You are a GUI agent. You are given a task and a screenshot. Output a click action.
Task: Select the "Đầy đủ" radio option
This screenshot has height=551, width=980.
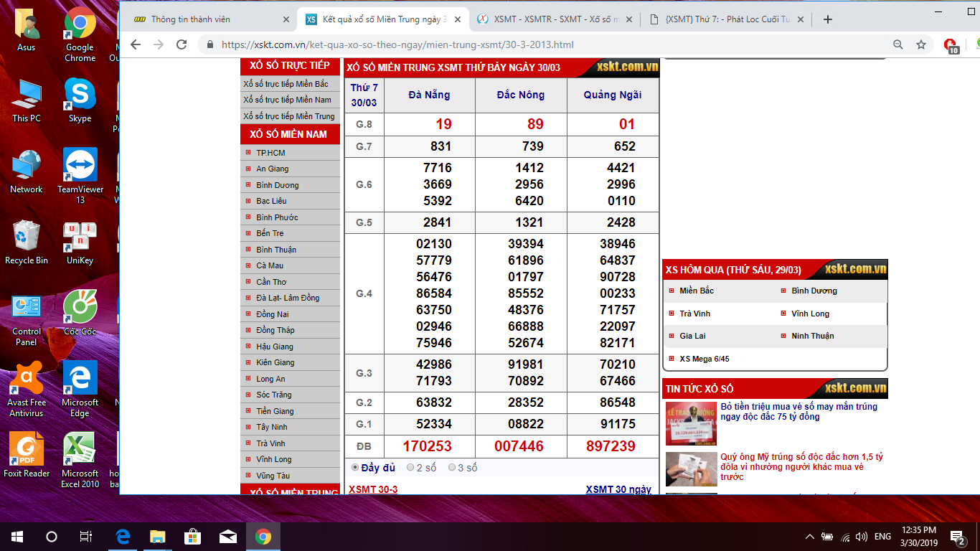(x=355, y=468)
